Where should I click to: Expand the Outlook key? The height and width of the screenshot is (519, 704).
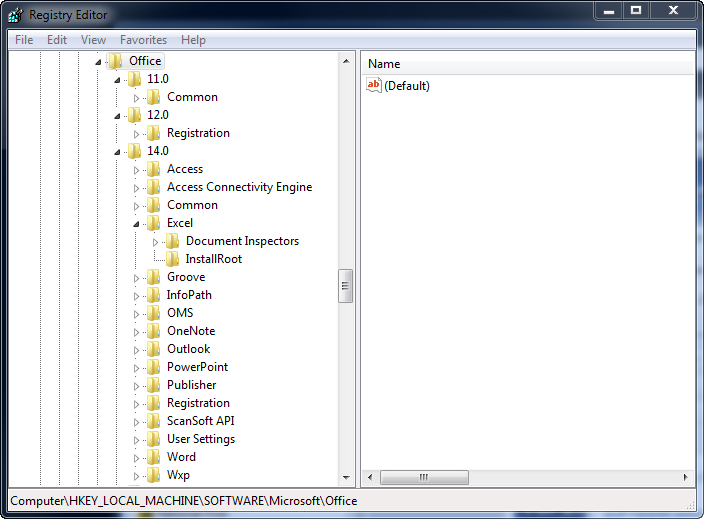click(x=136, y=350)
